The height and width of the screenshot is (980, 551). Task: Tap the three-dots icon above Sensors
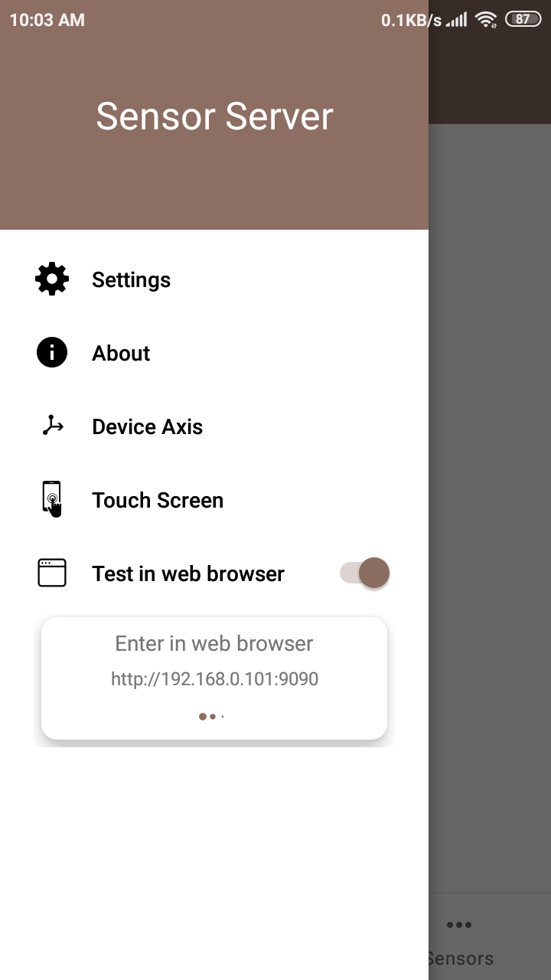(x=458, y=925)
